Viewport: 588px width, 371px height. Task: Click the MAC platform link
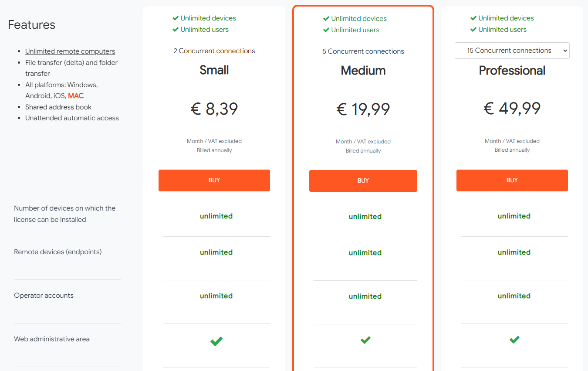coord(76,96)
